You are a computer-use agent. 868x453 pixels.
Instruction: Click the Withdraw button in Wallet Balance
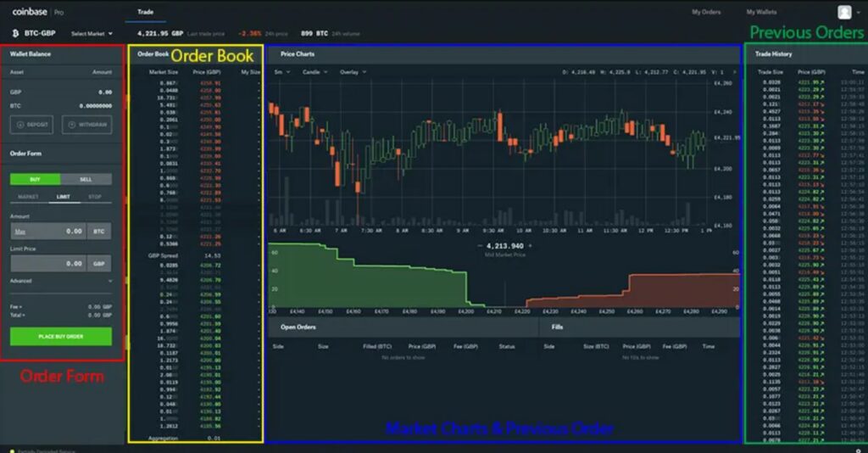coord(86,125)
